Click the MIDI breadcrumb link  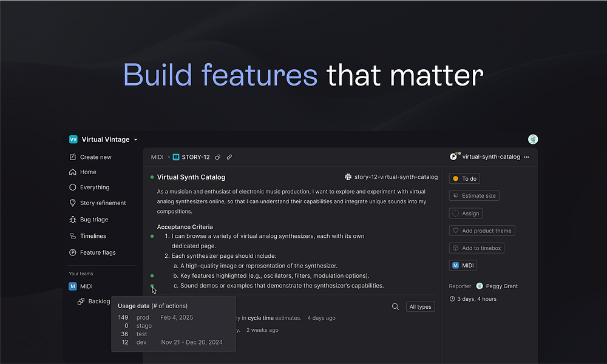click(157, 157)
